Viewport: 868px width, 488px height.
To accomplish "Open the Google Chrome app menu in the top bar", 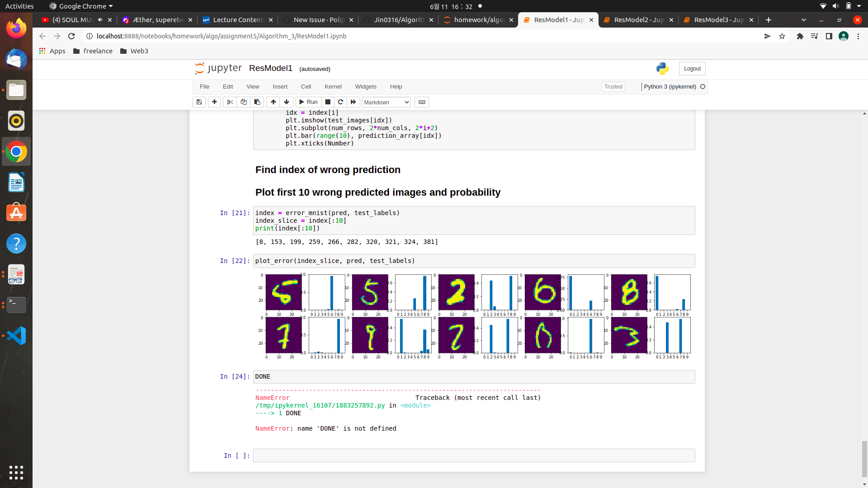I will (81, 6).
